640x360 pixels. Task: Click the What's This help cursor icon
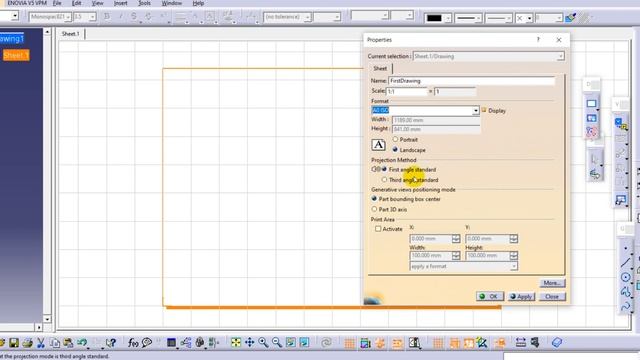(111, 343)
